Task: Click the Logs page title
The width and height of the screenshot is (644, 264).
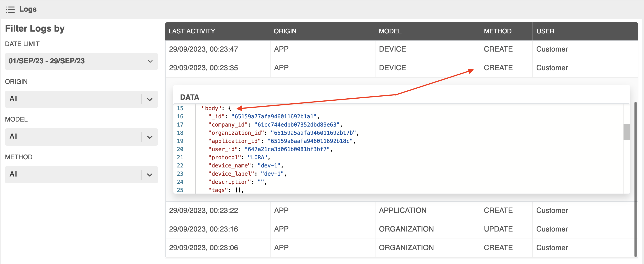Action: point(28,9)
